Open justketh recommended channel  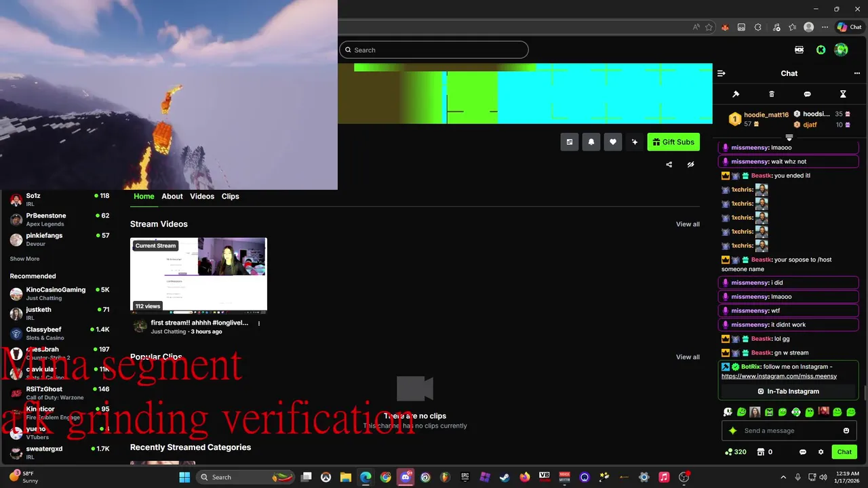click(59, 313)
